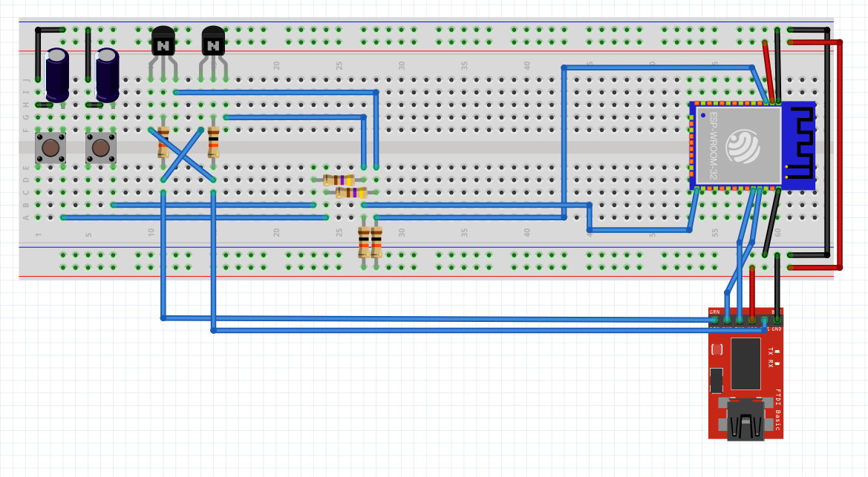The image size is (868, 477).
Task: Click the second electrolytic capacitor
Action: (x=107, y=74)
